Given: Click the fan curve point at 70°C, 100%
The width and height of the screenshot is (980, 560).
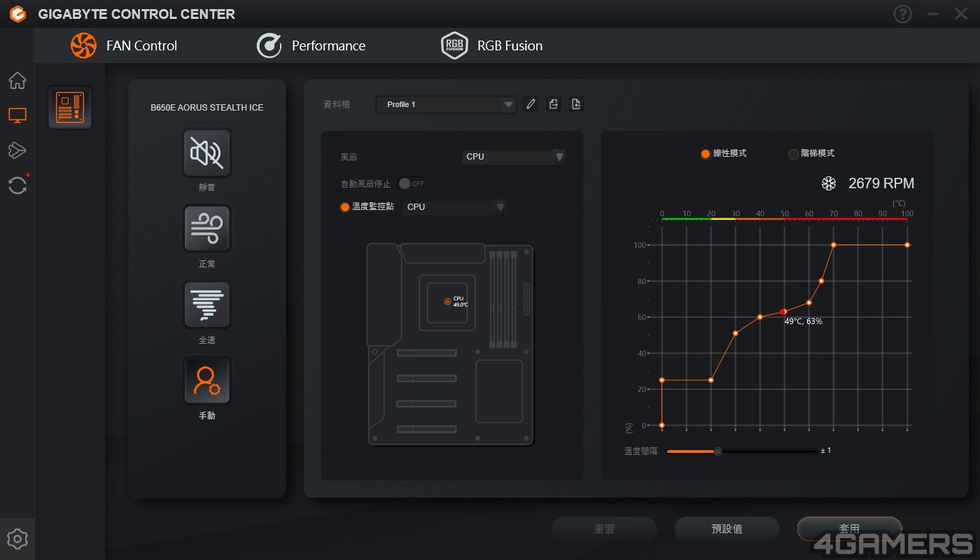Looking at the screenshot, I should (x=834, y=245).
